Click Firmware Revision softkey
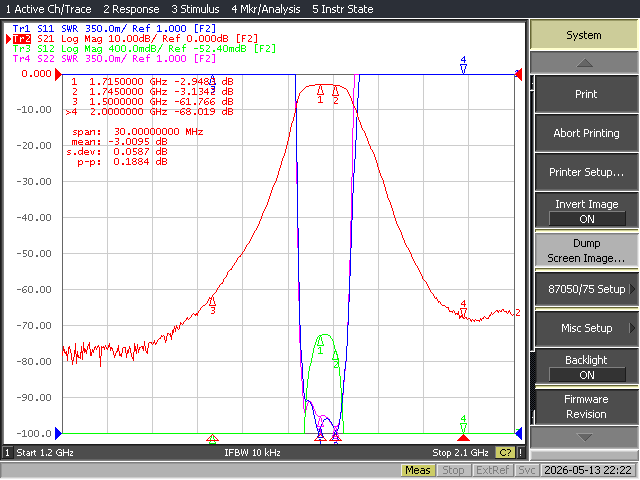Viewport: 640px width, 480px height. tap(586, 407)
